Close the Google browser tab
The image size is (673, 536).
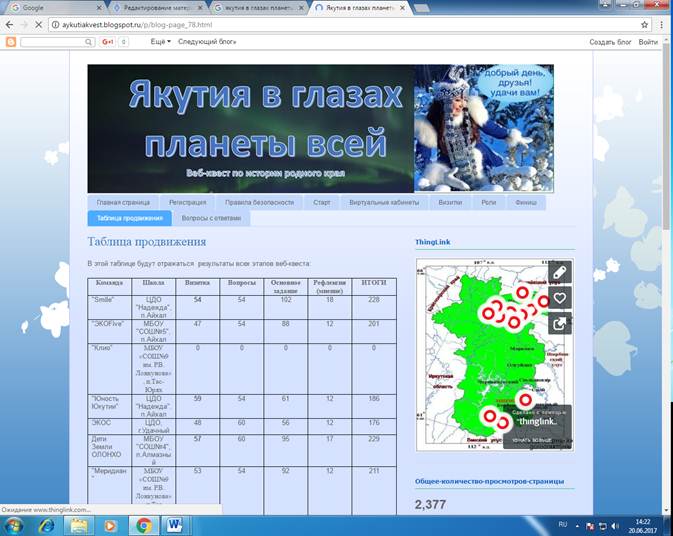pyautogui.click(x=99, y=8)
